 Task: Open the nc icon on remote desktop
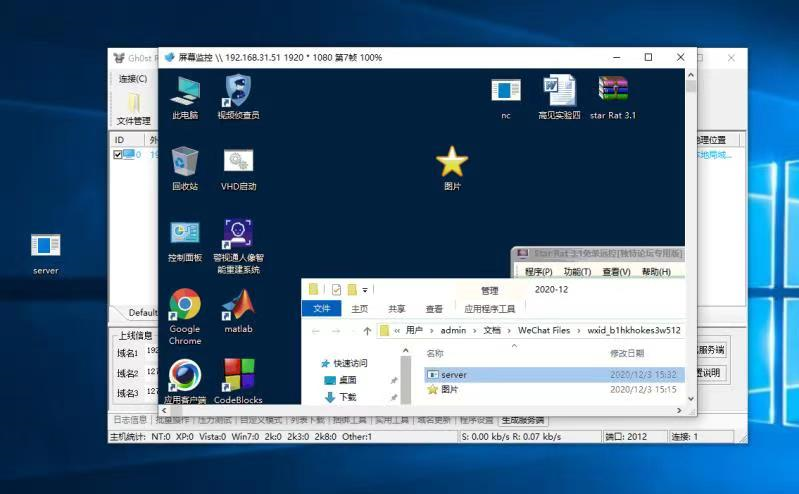coord(506,91)
